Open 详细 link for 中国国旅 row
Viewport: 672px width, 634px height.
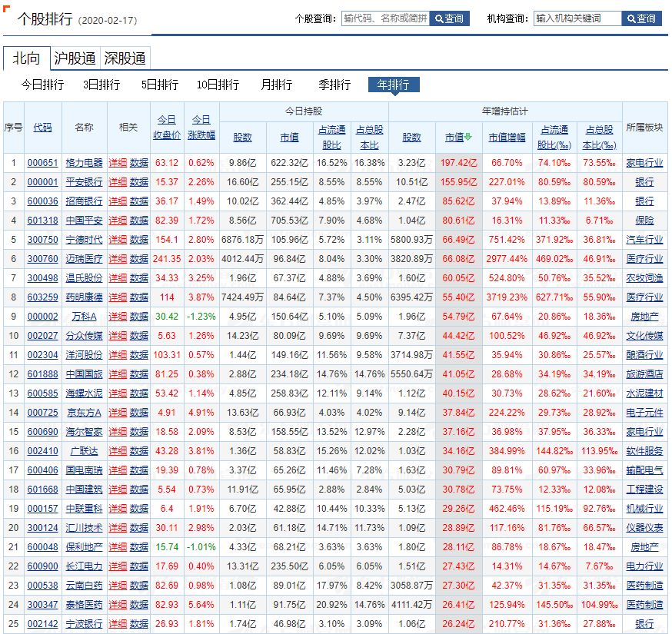point(118,374)
